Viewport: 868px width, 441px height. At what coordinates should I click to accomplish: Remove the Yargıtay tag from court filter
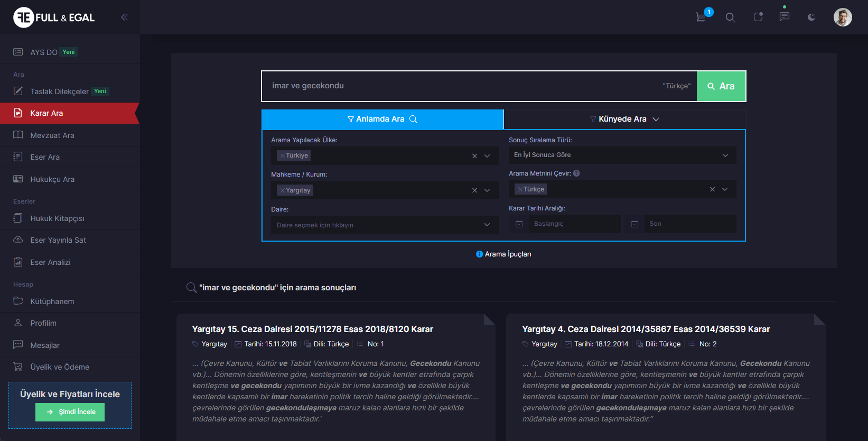[x=283, y=190]
